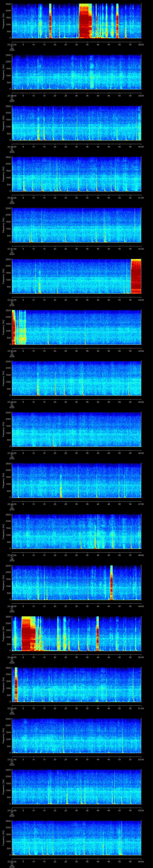Screen dimensions: 153x868
Task: Select the spectrogram panel starting at 23:50:00
Action: (76, 685)
